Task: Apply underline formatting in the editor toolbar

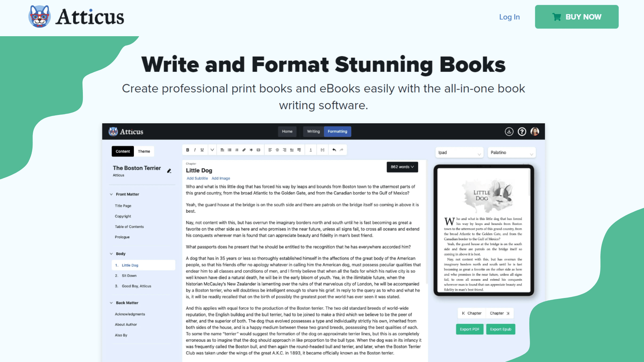Action: pos(202,150)
